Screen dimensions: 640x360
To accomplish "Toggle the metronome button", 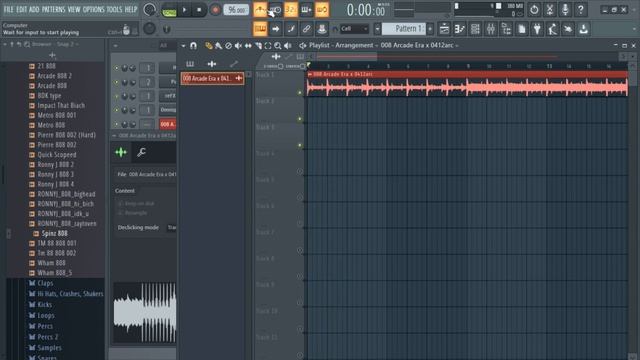I will (260, 9).
